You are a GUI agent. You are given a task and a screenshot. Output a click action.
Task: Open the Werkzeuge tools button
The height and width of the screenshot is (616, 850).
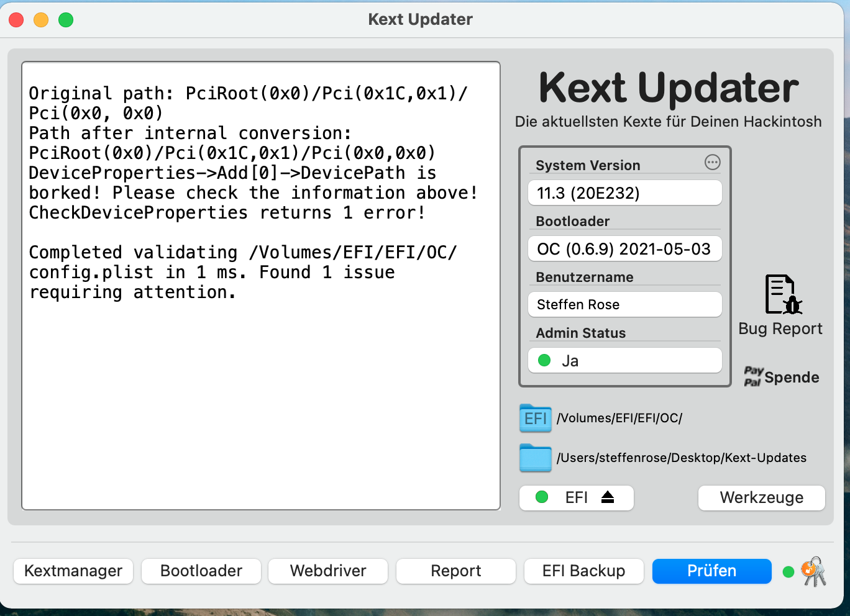762,497
